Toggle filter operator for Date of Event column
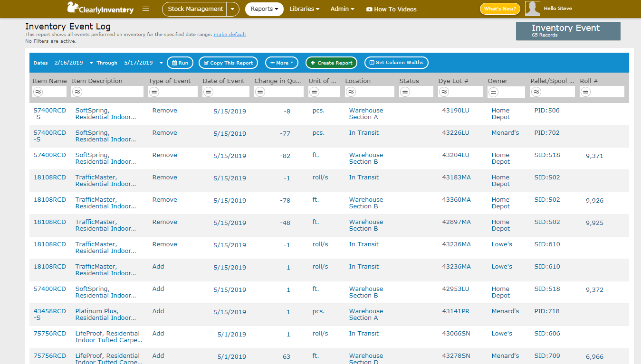This screenshot has height=364, width=641. (209, 92)
